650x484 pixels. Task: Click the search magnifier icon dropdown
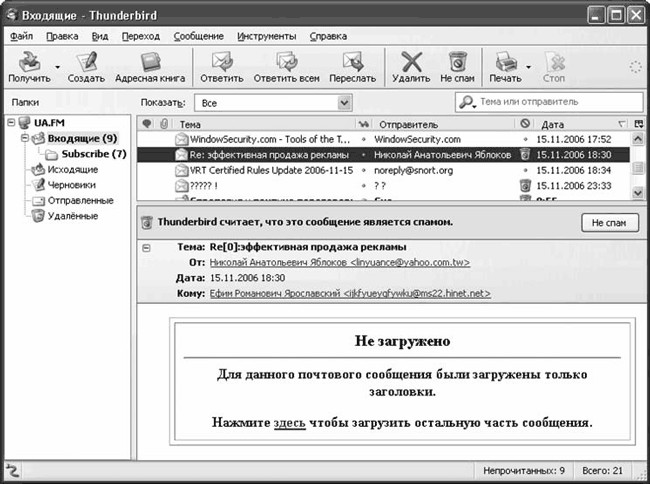[x=468, y=102]
